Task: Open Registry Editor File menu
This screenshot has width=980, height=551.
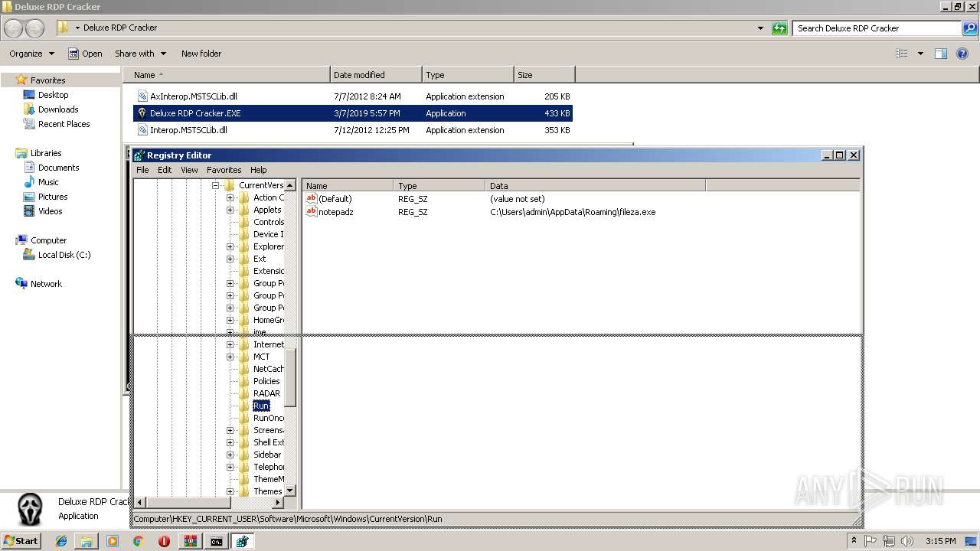Action: [142, 170]
